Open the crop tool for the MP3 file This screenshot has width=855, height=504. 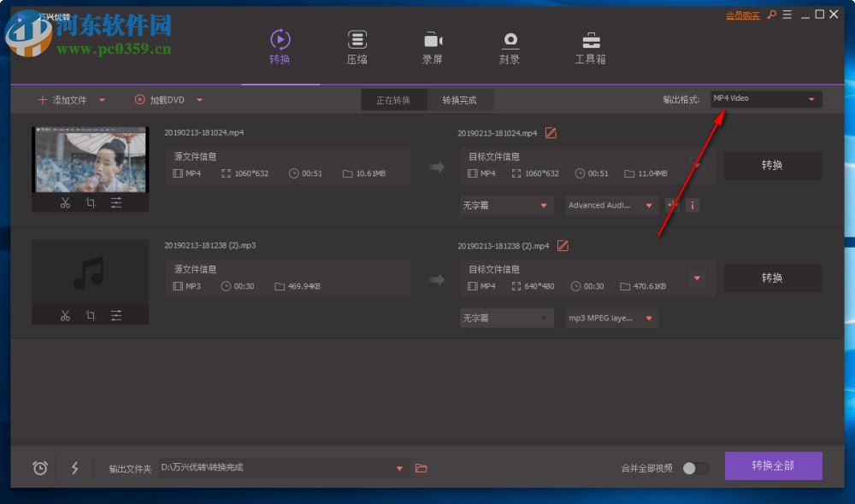pyautogui.click(x=91, y=314)
